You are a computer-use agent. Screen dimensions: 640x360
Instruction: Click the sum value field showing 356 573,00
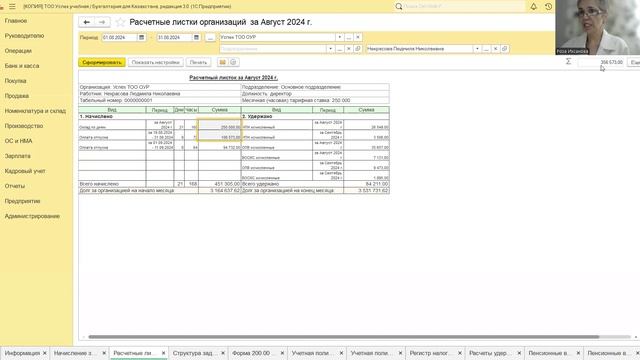coord(601,62)
